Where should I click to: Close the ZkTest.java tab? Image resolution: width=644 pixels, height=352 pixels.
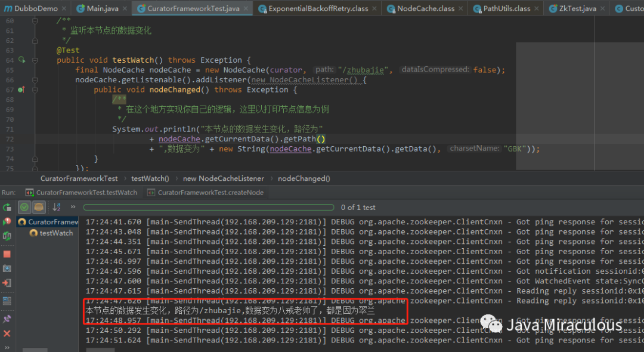602,8
